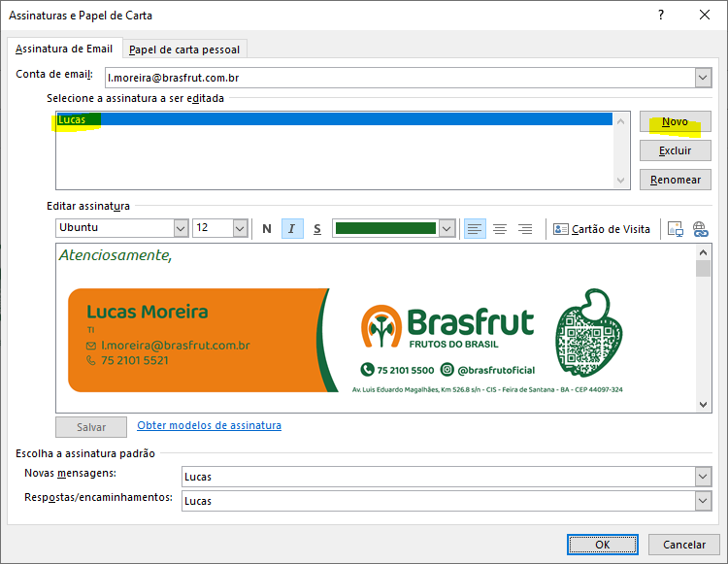Screen dimensions: 728x564
Task: Click the Cancelar button
Action: (x=684, y=545)
